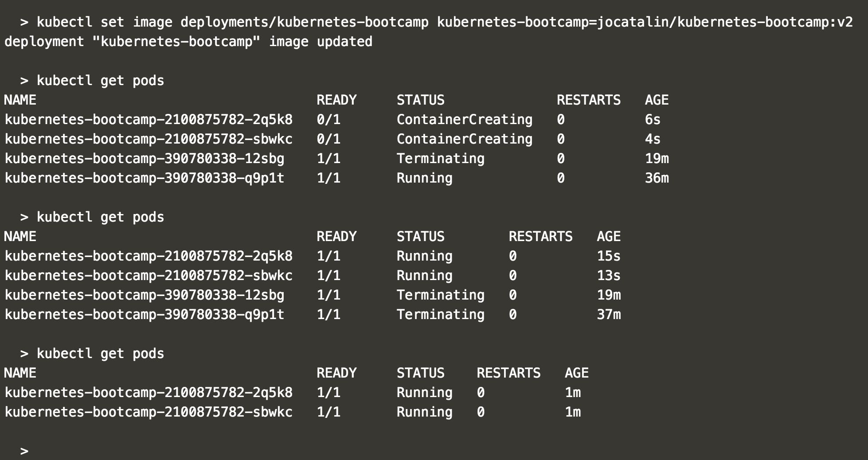Click '0/1' ready value in ContainerCreating 2q5k8 row
The height and width of the screenshot is (460, 868).
(328, 120)
